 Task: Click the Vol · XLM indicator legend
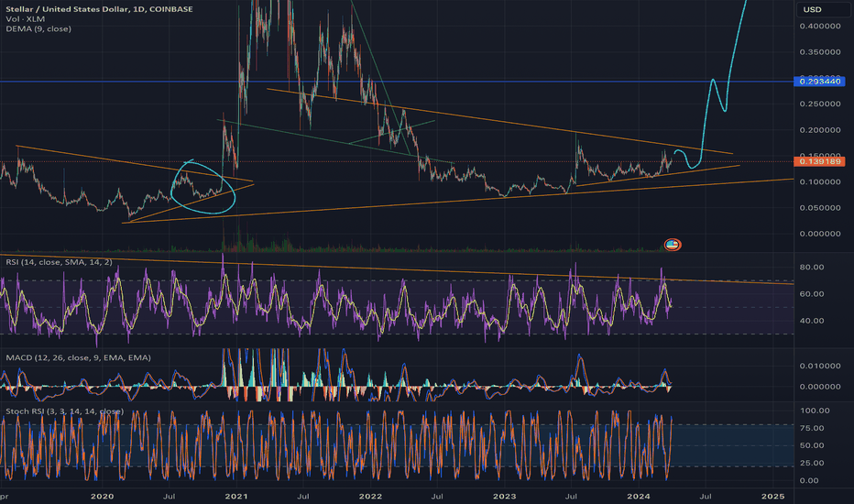click(x=25, y=18)
